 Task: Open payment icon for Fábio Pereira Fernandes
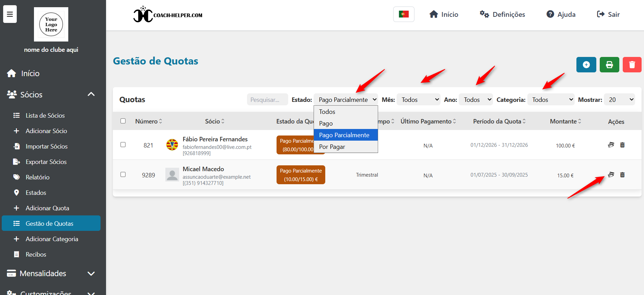tap(611, 145)
